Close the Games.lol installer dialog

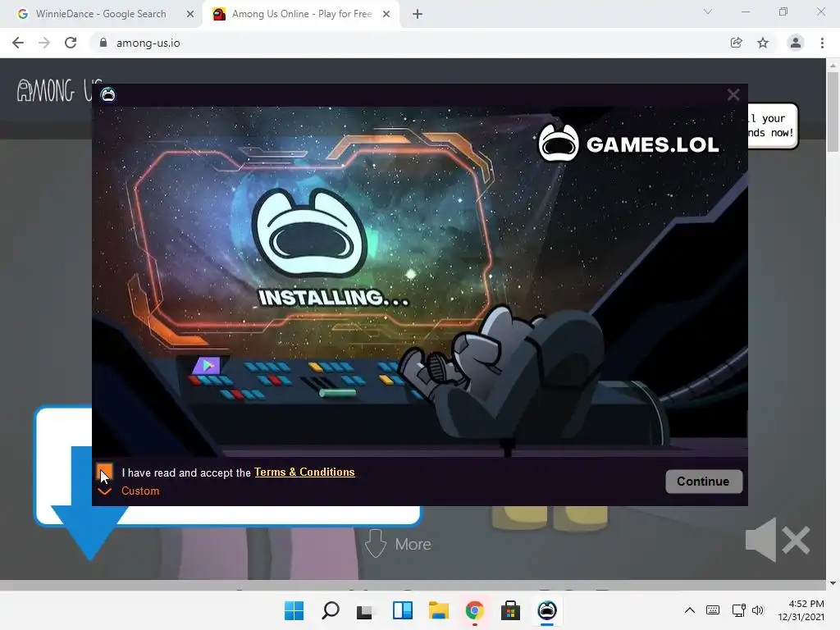[733, 95]
